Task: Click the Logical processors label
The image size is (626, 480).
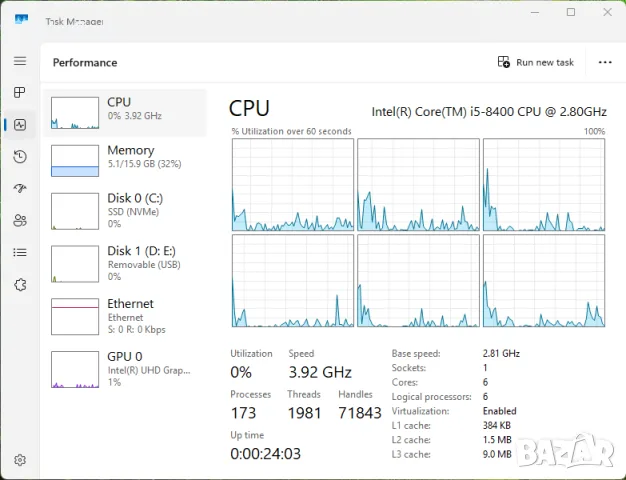Action: (x=432, y=397)
